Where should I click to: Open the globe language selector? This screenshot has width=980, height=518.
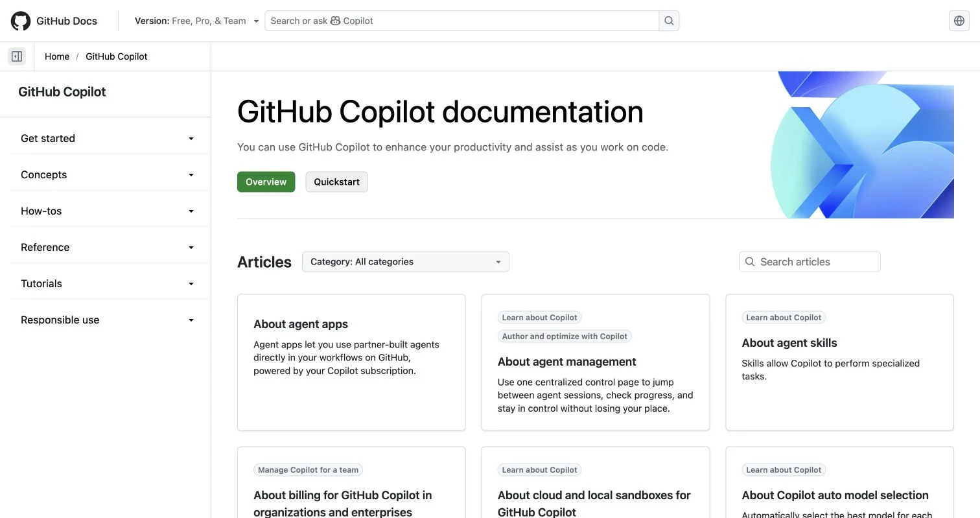tap(959, 21)
